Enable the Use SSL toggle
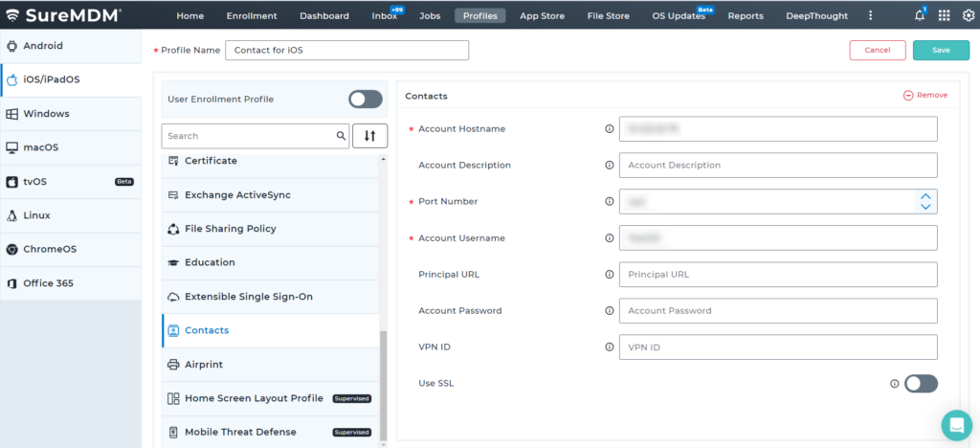Image resolution: width=980 pixels, height=448 pixels. 921,383
